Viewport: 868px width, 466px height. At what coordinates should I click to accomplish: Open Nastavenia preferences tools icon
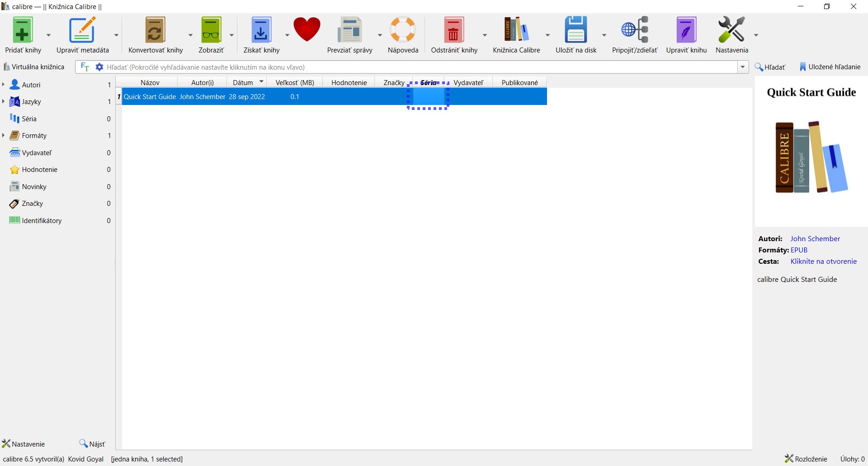coord(731,29)
